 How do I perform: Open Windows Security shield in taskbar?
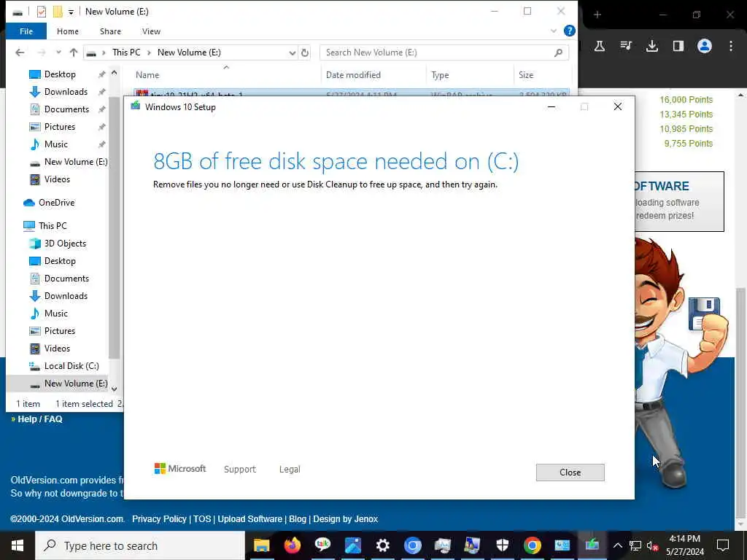tap(502, 545)
